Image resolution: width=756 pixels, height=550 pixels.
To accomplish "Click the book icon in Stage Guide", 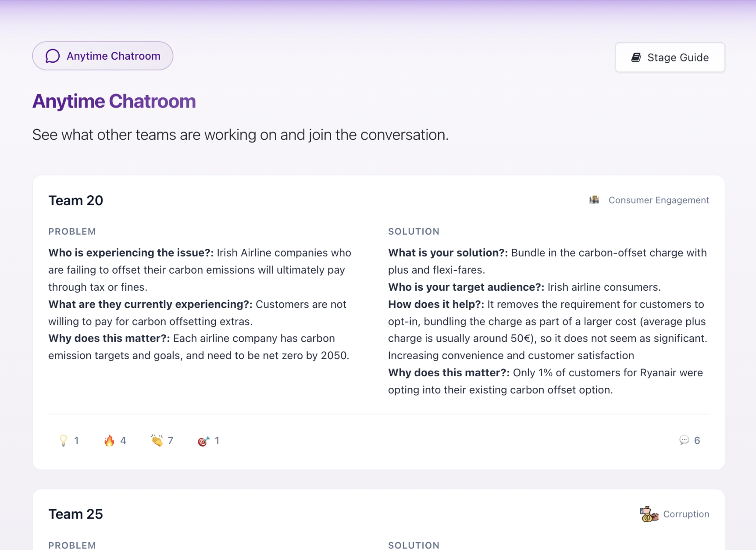I will 636,57.
